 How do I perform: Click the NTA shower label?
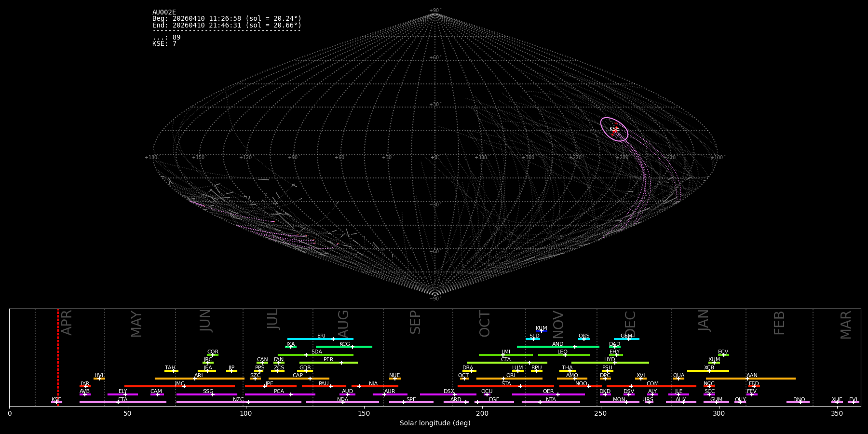(x=551, y=400)
